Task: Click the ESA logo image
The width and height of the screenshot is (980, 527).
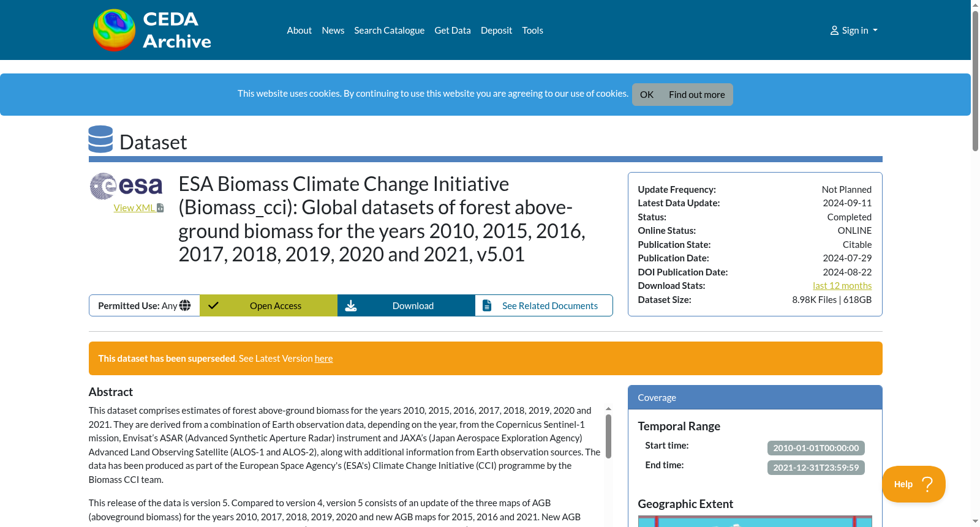Action: [x=126, y=186]
